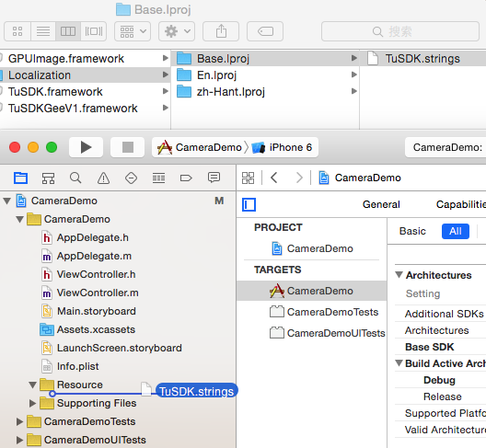486x448 pixels.
Task: Select TuSDK.framework in Finder
Action: click(x=85, y=92)
